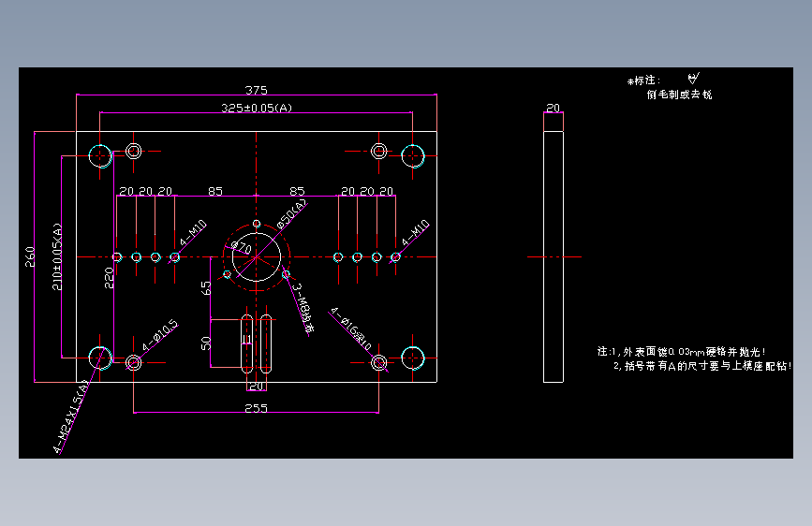Click the 20 thickness dimension on side view
Screen dimensions: 812x526
point(554,109)
